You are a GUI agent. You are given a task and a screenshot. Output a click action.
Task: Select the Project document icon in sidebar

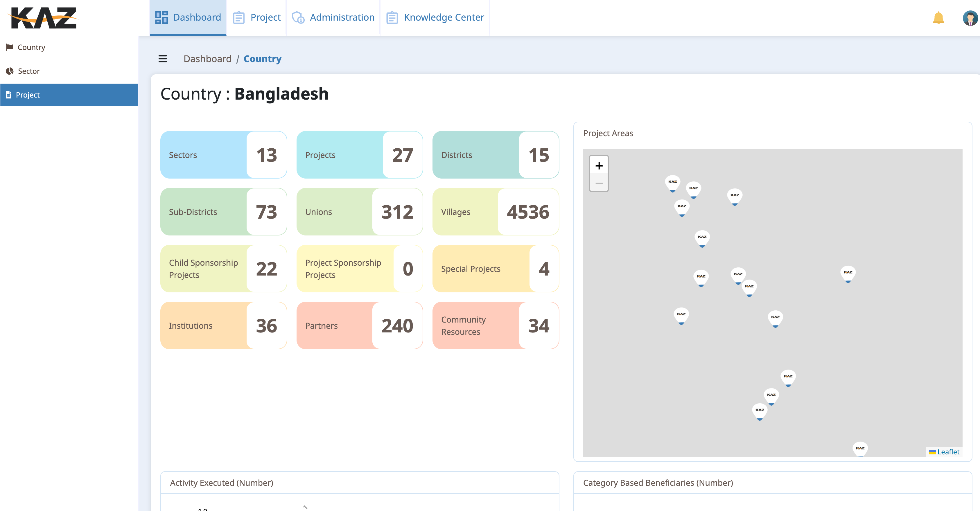click(x=9, y=95)
